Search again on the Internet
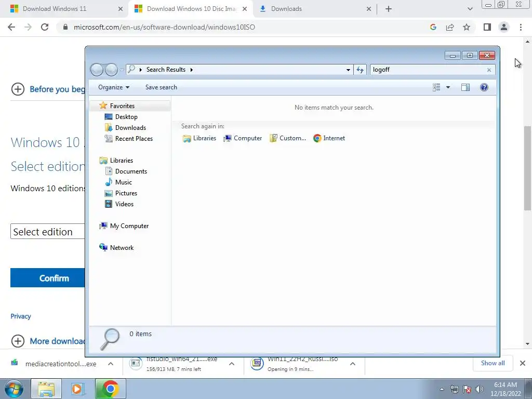The image size is (532, 399). pyautogui.click(x=329, y=138)
